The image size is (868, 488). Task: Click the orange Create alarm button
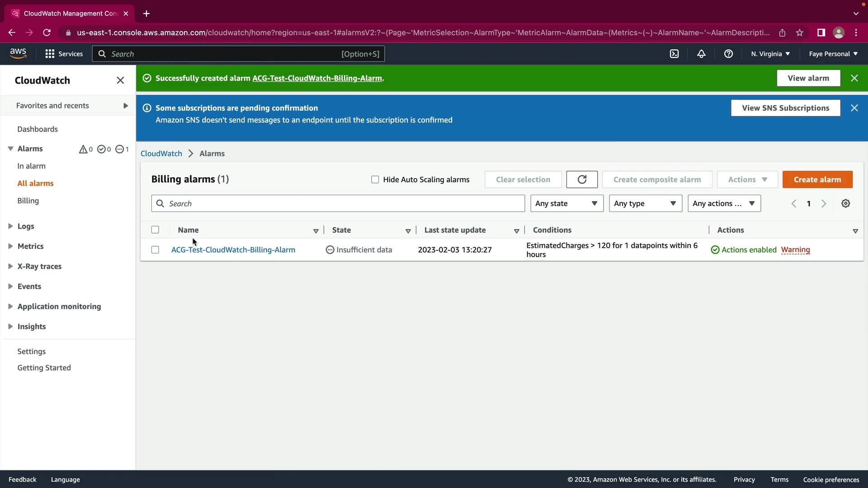point(817,179)
